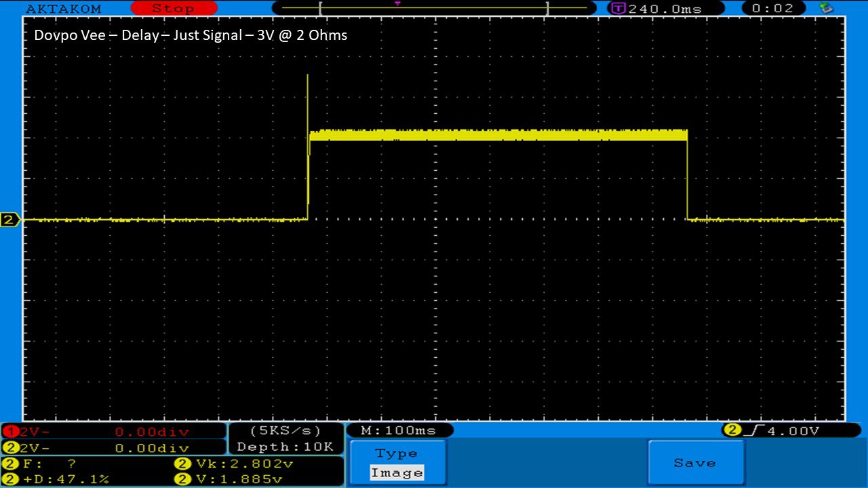Click the M:100ms timebase readout

[399, 430]
